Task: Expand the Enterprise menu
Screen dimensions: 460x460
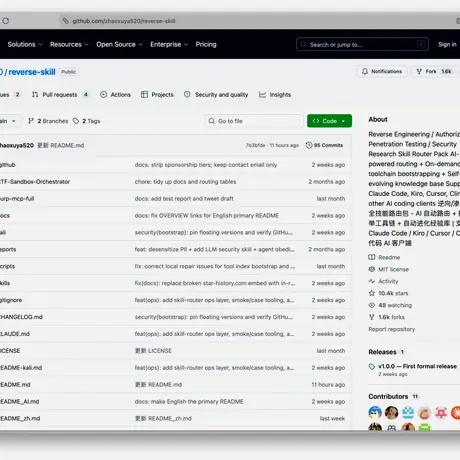Action: [x=169, y=44]
